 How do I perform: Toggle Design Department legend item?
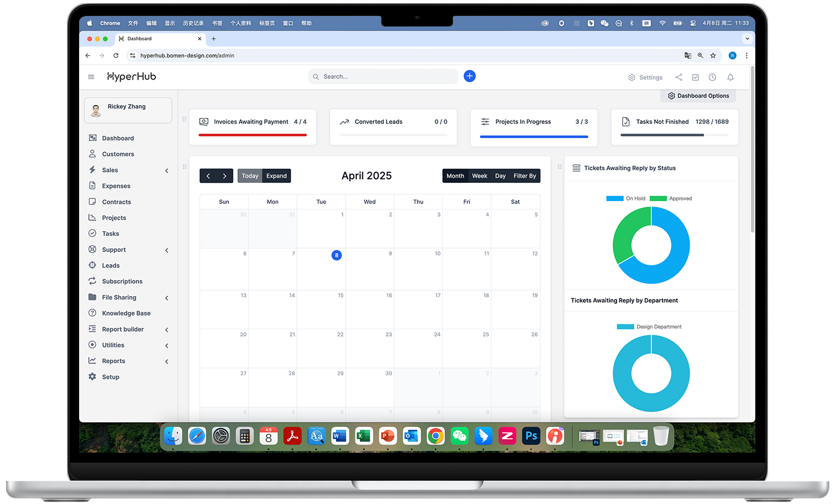(649, 327)
